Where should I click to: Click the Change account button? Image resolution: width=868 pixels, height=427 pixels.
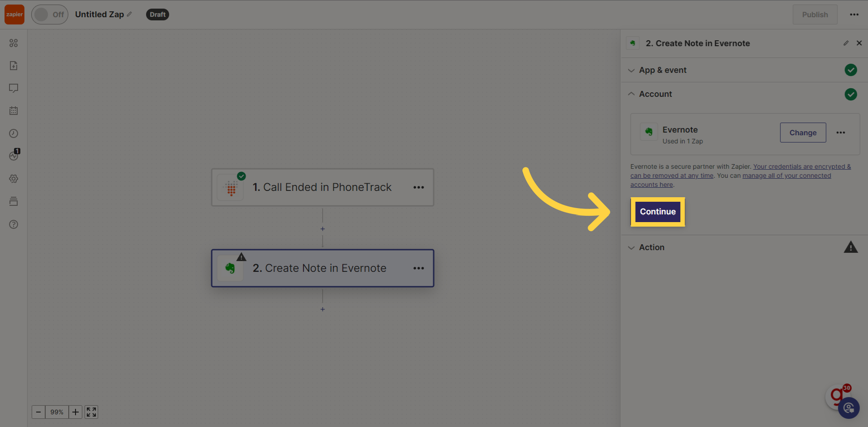coord(803,133)
